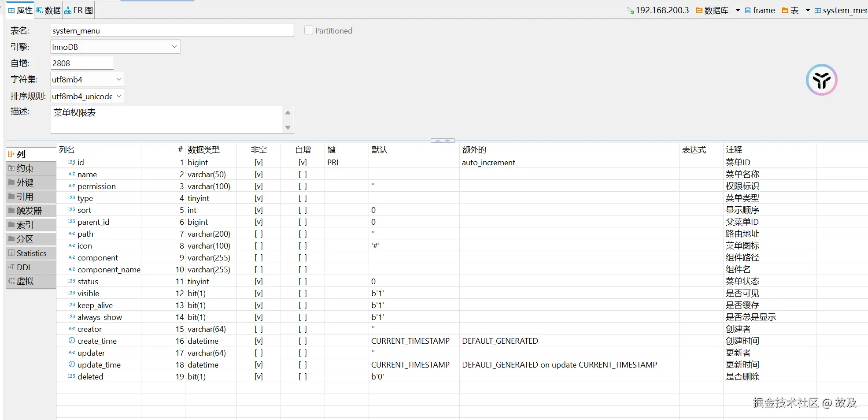
Task: Open the engine InnoDB dropdown
Action: pos(115,47)
